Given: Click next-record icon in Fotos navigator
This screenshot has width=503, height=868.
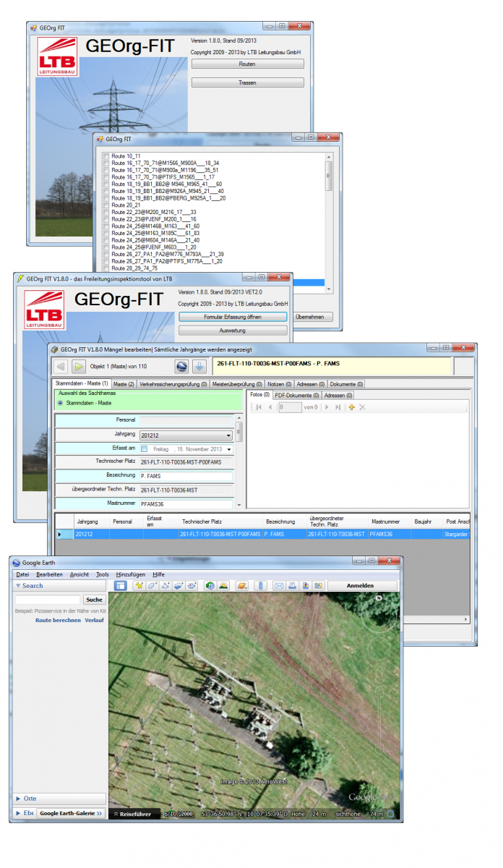Looking at the screenshot, I should tap(326, 407).
